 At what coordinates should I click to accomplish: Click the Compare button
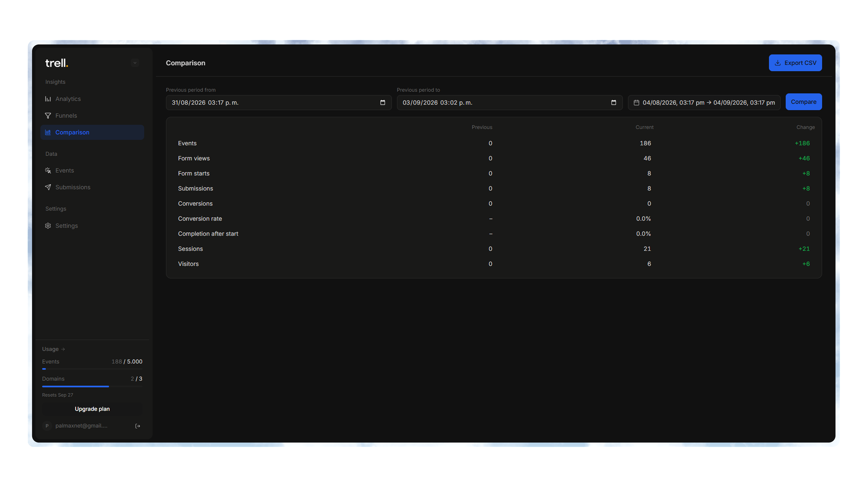804,102
